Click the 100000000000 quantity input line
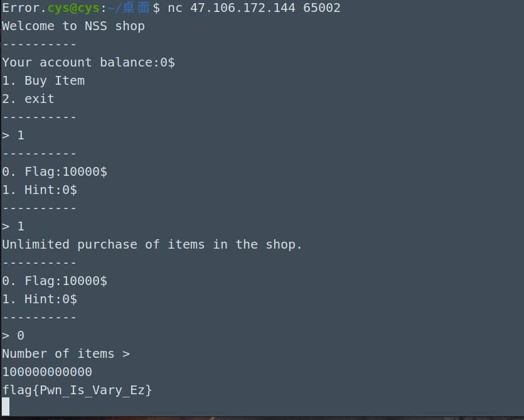 click(47, 372)
